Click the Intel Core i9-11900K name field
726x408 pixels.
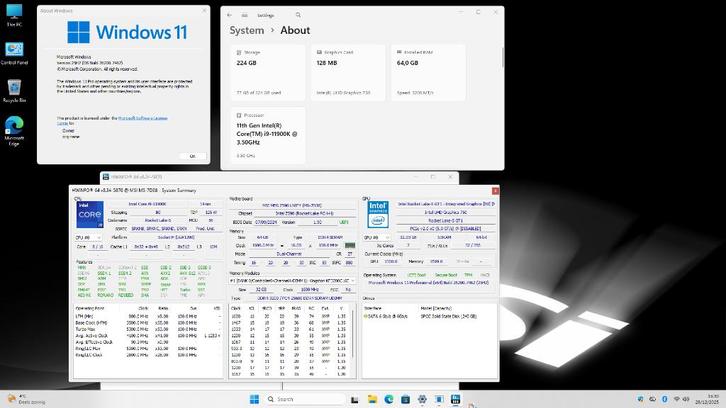click(148, 204)
